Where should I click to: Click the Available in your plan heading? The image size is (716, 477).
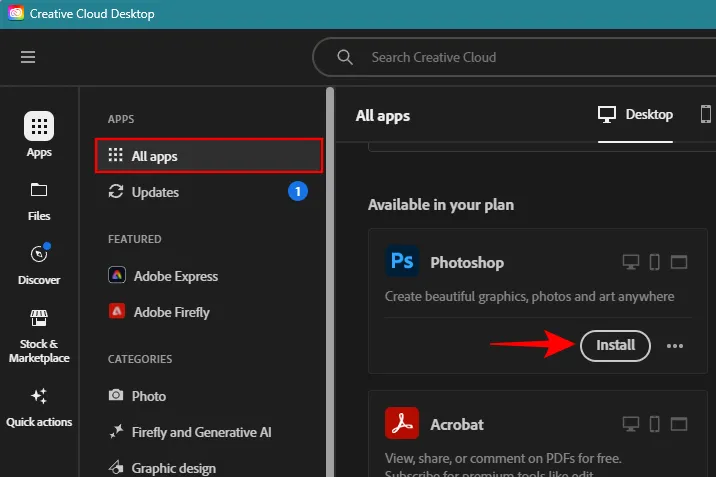point(441,204)
